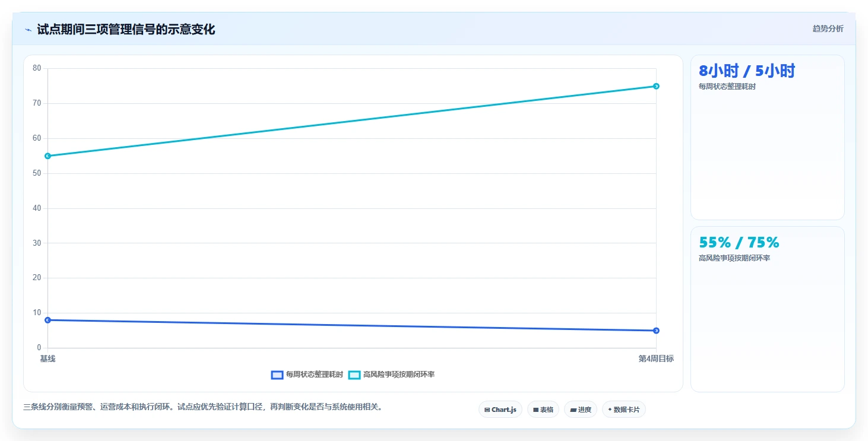Click the icon inside the 进度 chip
Image resolution: width=868 pixels, height=441 pixels.
click(573, 410)
